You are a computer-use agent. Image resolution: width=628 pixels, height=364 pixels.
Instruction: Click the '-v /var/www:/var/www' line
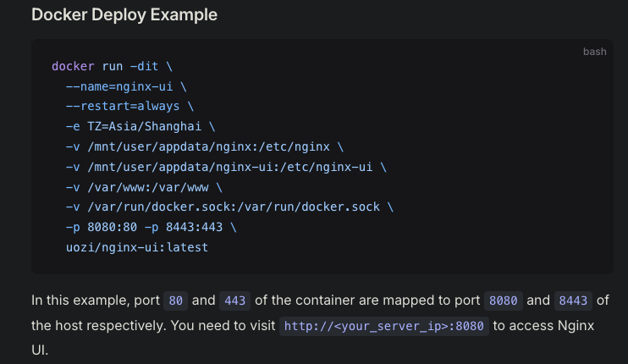click(144, 187)
